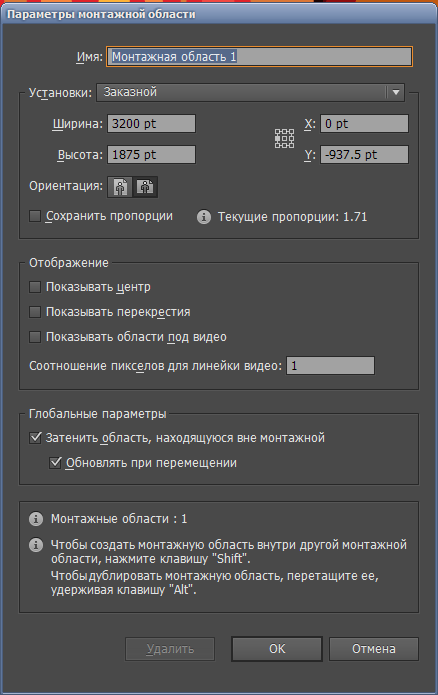The width and height of the screenshot is (438, 695).
Task: Click the dialog title Параметры монтажной области
Action: pos(101,14)
